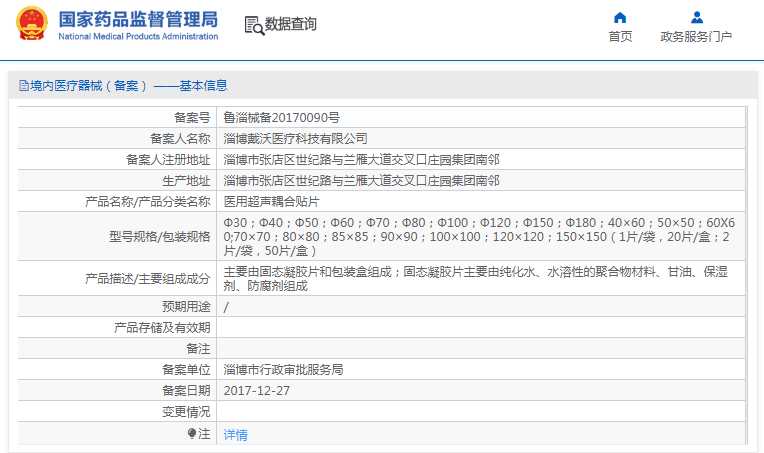Click the lightbulb icon beside 注
Screen dimensions: 764x453
pyautogui.click(x=191, y=434)
